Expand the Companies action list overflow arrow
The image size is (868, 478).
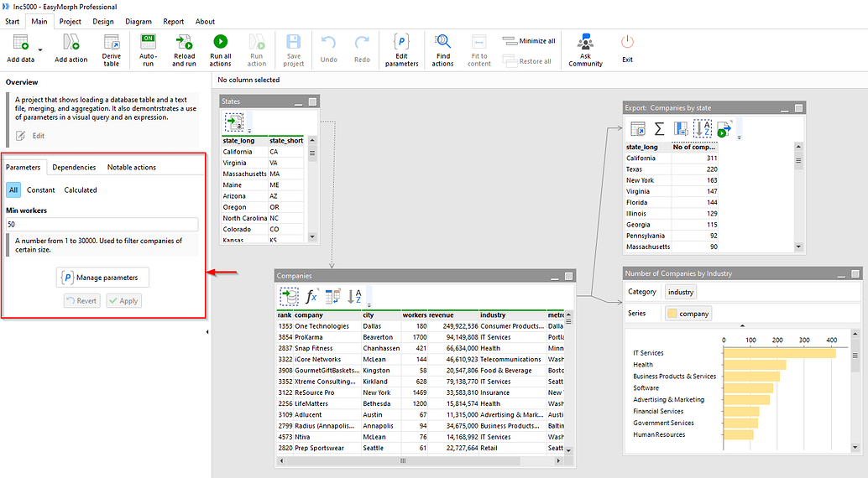[x=369, y=304]
